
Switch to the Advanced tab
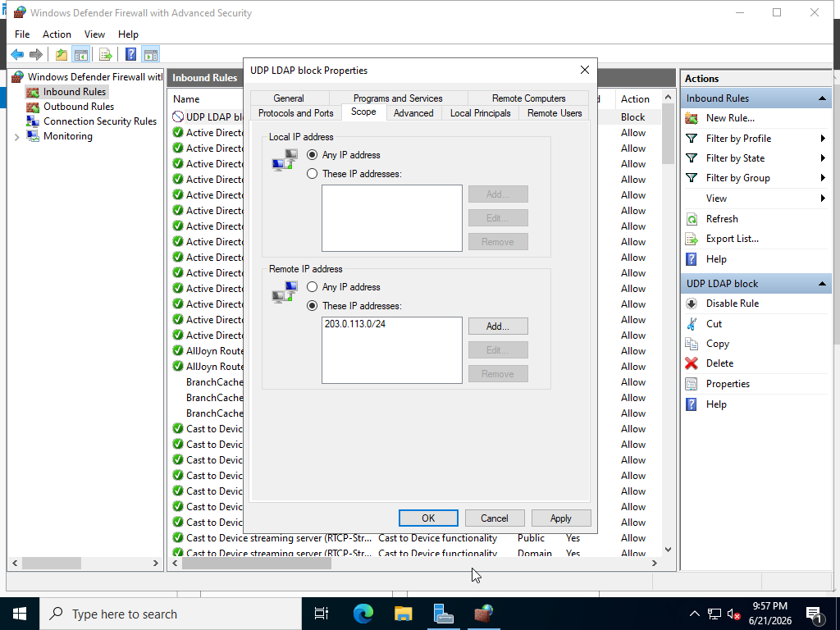(x=413, y=113)
